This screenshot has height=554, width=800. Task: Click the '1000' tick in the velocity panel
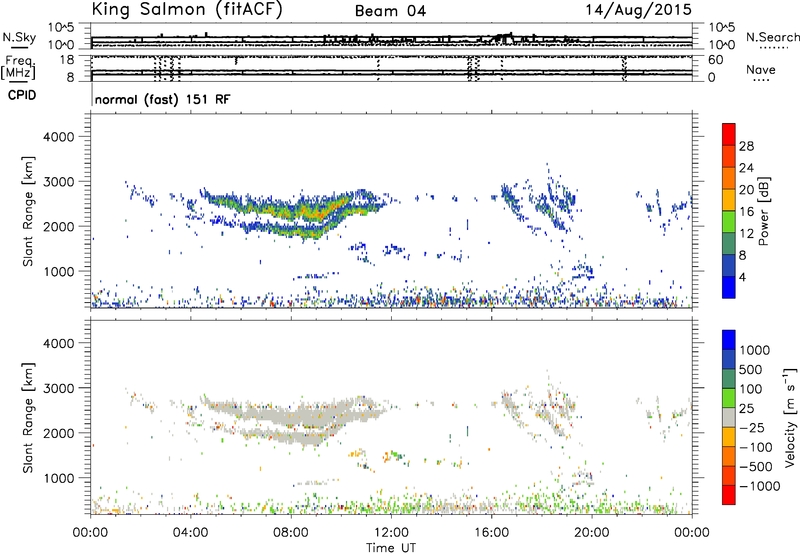tap(59, 479)
